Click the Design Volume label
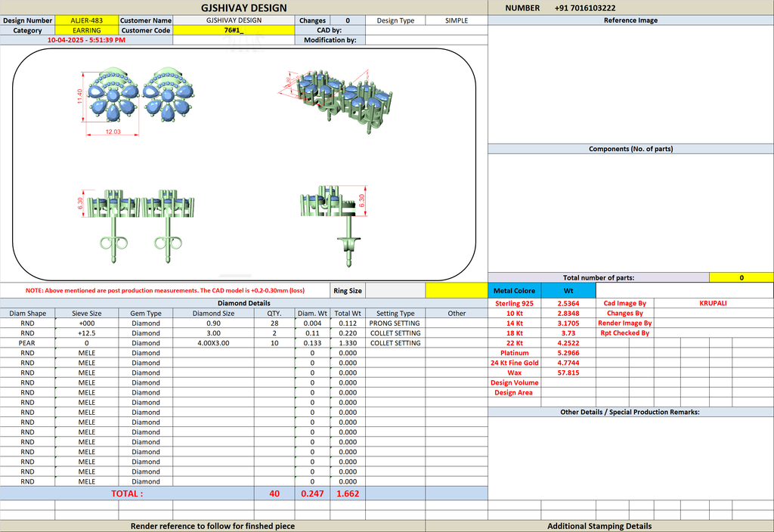 click(x=514, y=382)
